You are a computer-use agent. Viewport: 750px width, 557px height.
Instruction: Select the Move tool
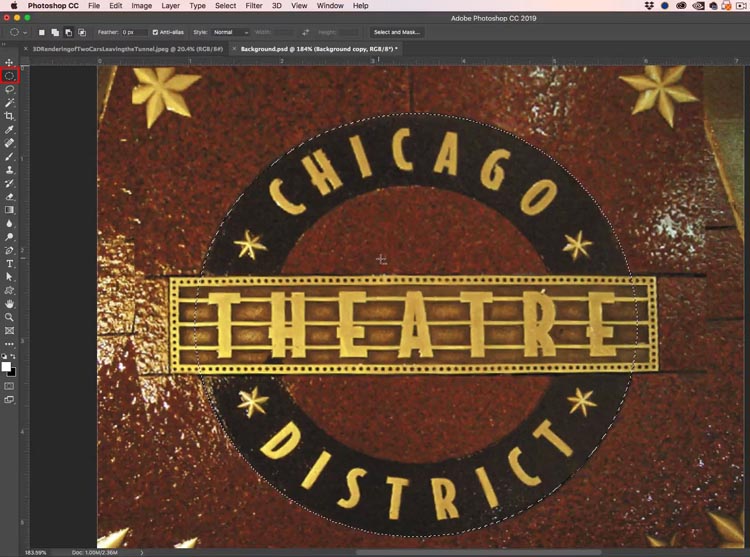click(x=10, y=63)
